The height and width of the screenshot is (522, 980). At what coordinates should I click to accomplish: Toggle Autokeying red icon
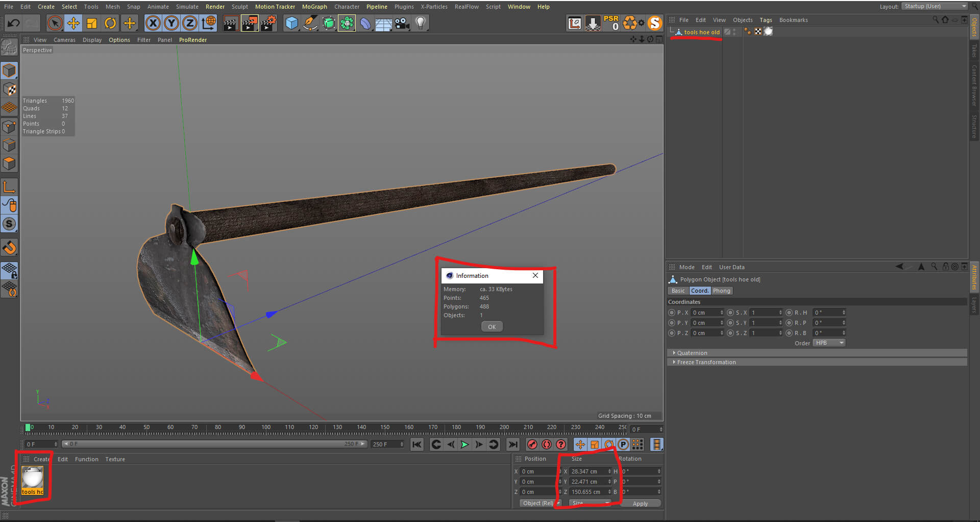click(x=546, y=444)
